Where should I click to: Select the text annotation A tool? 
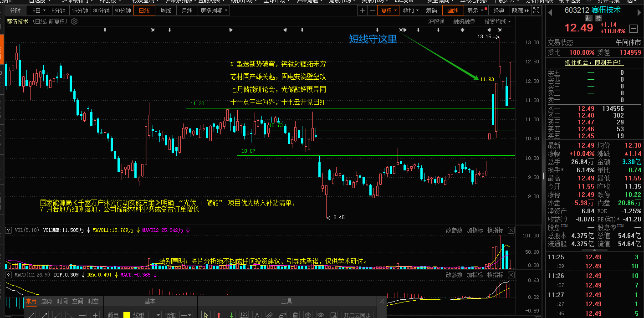tap(257, 314)
